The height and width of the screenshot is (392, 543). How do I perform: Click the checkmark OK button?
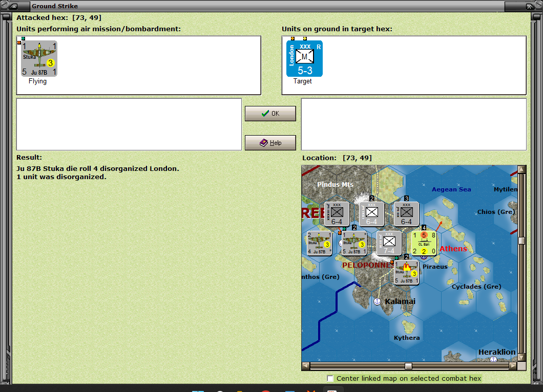[x=270, y=114]
